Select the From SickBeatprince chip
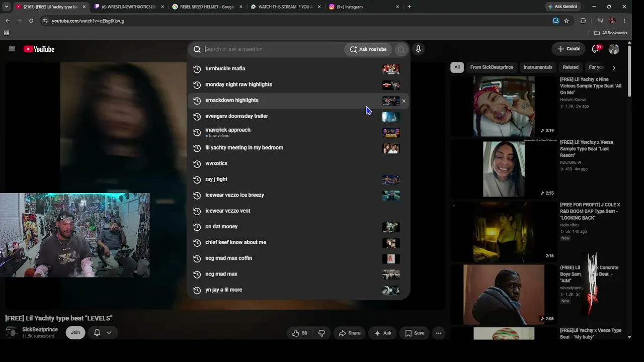 [492, 67]
